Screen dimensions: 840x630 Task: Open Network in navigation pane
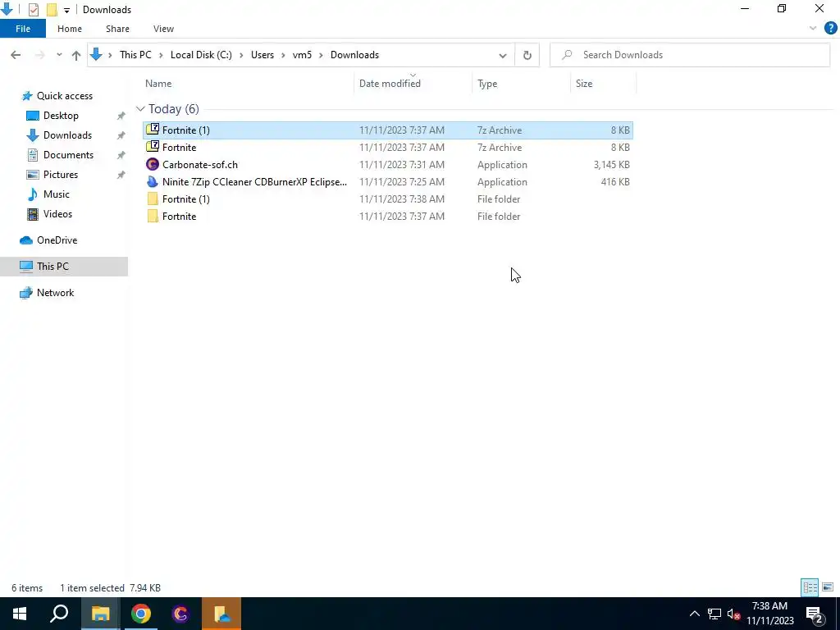coord(55,293)
